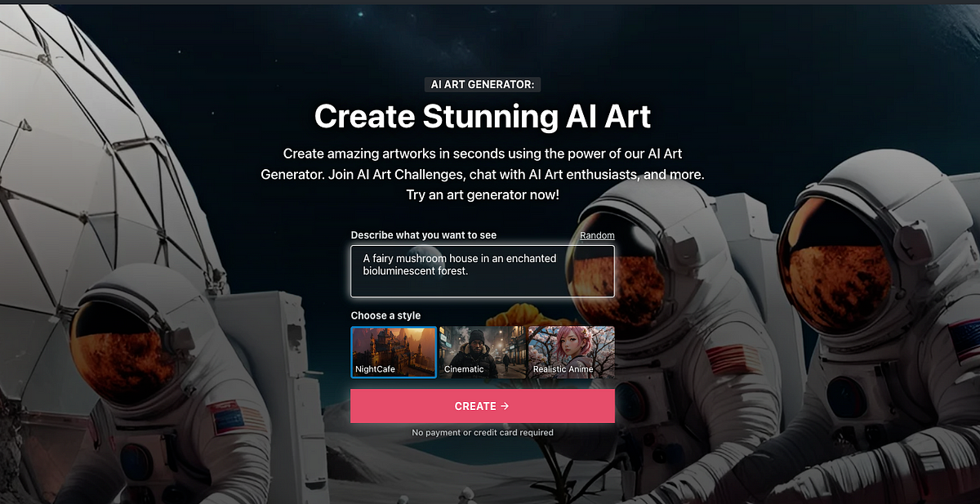Viewport: 980px width, 504px height.
Task: Click the Random prompt link
Action: pyautogui.click(x=597, y=235)
